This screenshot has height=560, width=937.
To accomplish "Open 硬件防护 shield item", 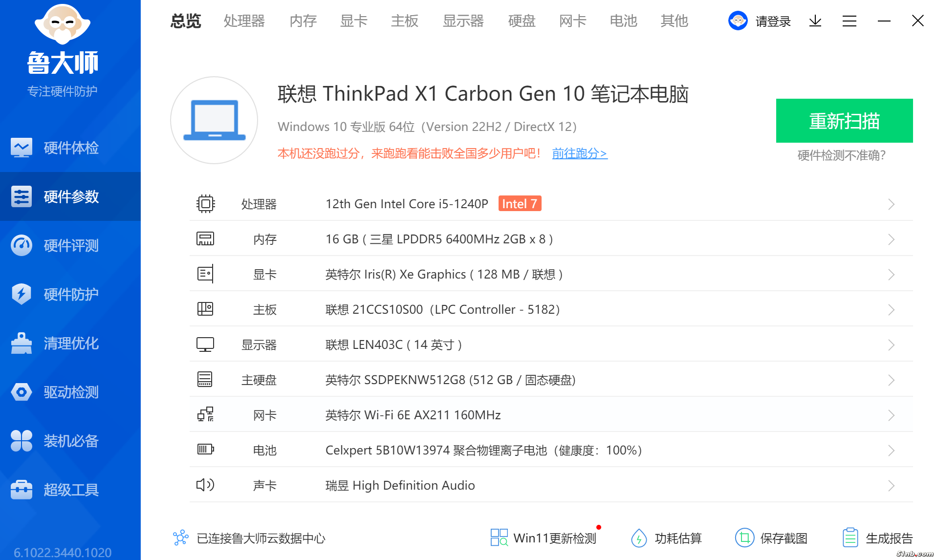I will 70,294.
